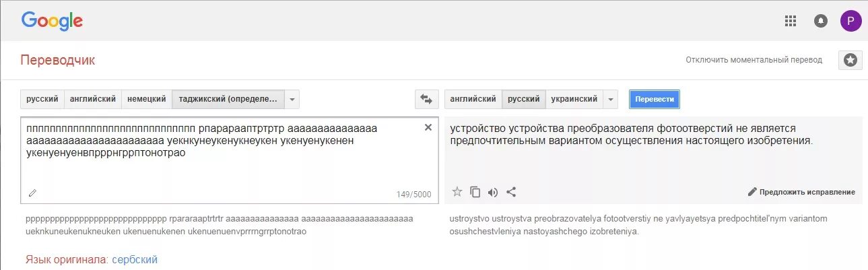This screenshot has width=868, height=270.
Task: Expand the source language list
Action: pyautogui.click(x=292, y=99)
